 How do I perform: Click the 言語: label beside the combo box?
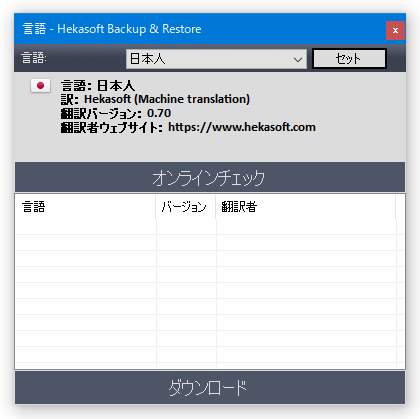34,58
